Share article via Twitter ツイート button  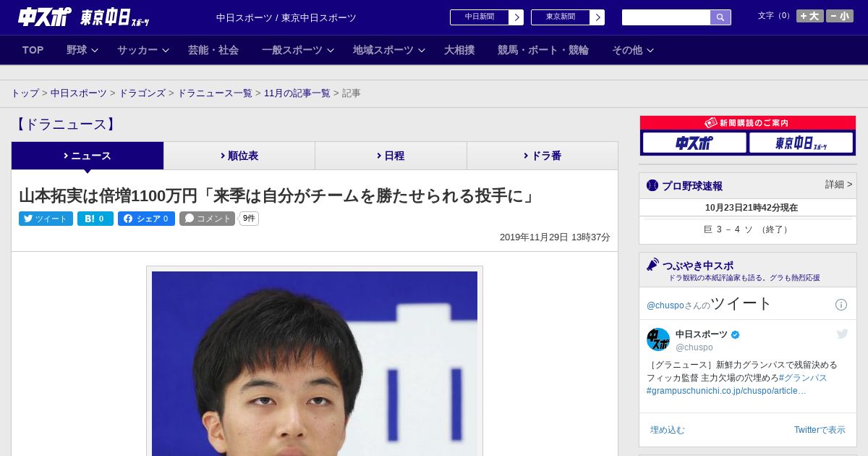46,219
